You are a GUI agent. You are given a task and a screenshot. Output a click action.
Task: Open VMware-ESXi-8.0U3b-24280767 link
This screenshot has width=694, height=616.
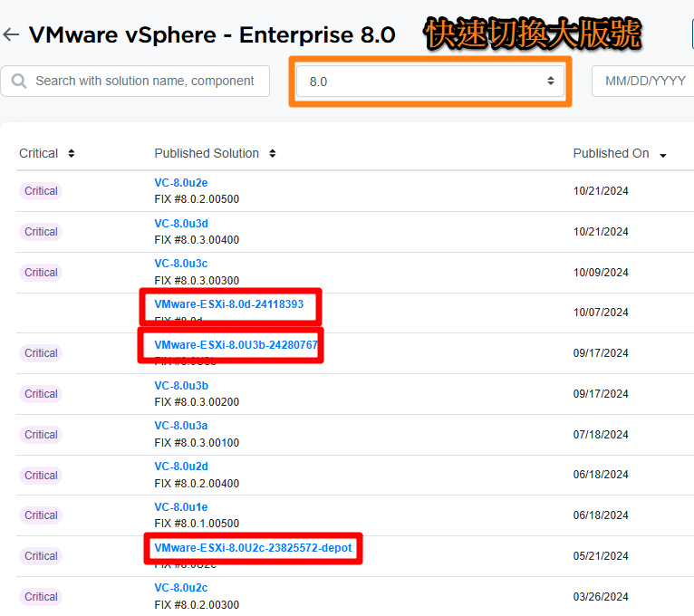[x=236, y=345]
